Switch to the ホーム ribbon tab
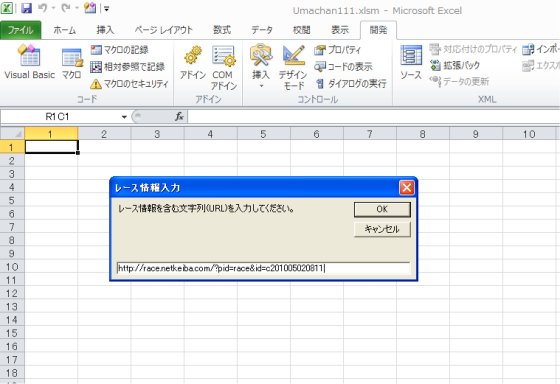 point(65,30)
